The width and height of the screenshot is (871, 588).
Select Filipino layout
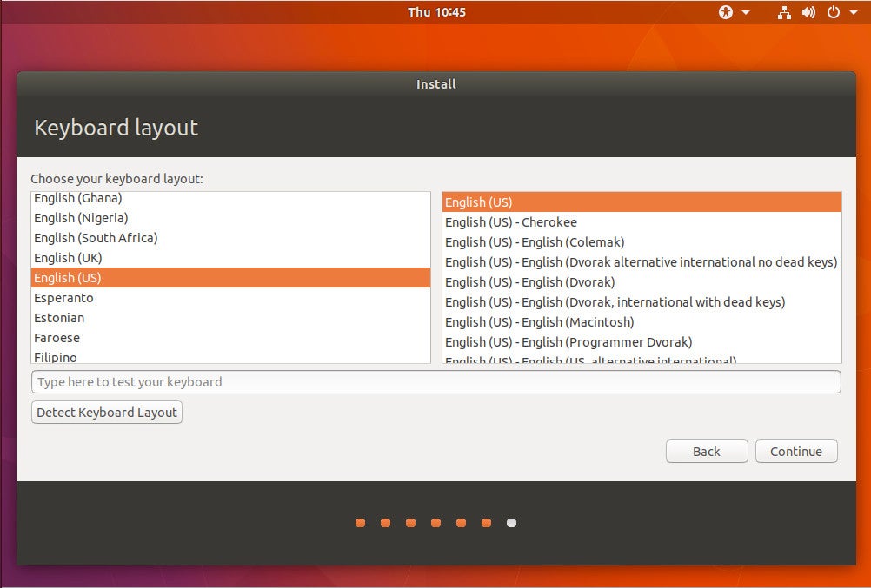click(x=230, y=356)
